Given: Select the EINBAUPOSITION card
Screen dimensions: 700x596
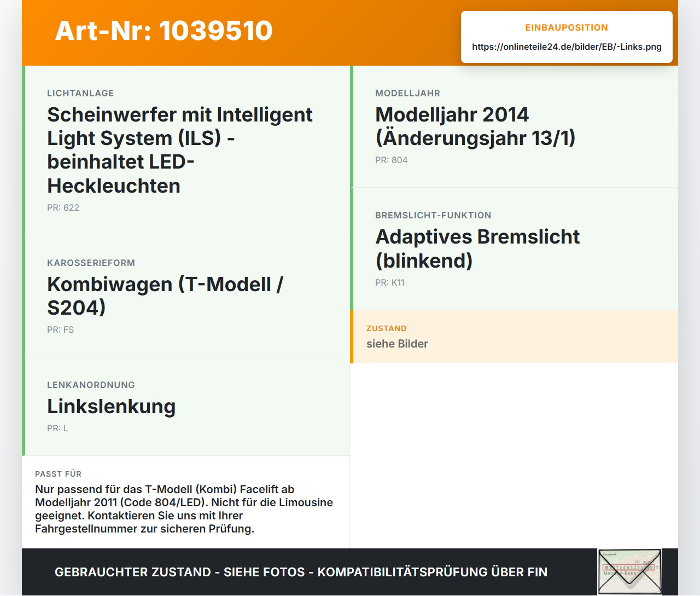Looking at the screenshot, I should 567,37.
